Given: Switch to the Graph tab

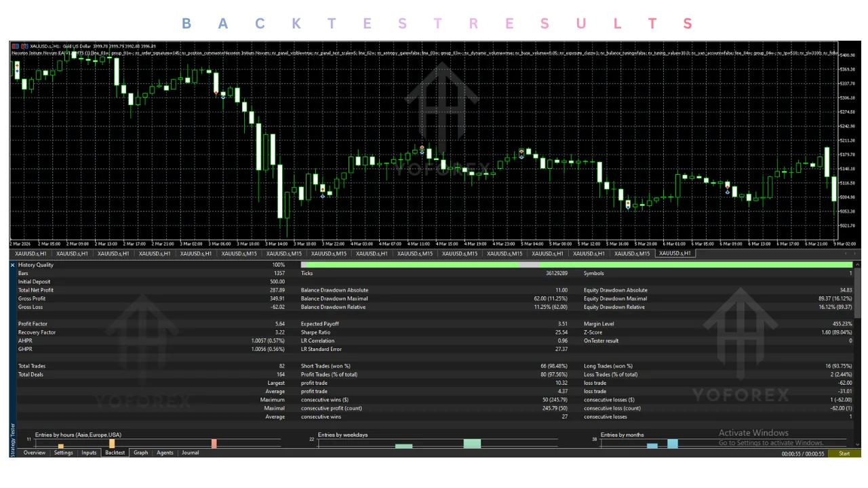Looking at the screenshot, I should pos(141,453).
